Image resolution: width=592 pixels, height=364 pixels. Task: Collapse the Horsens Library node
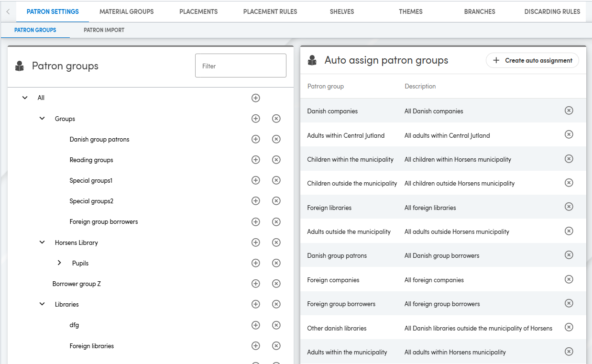[x=42, y=243]
